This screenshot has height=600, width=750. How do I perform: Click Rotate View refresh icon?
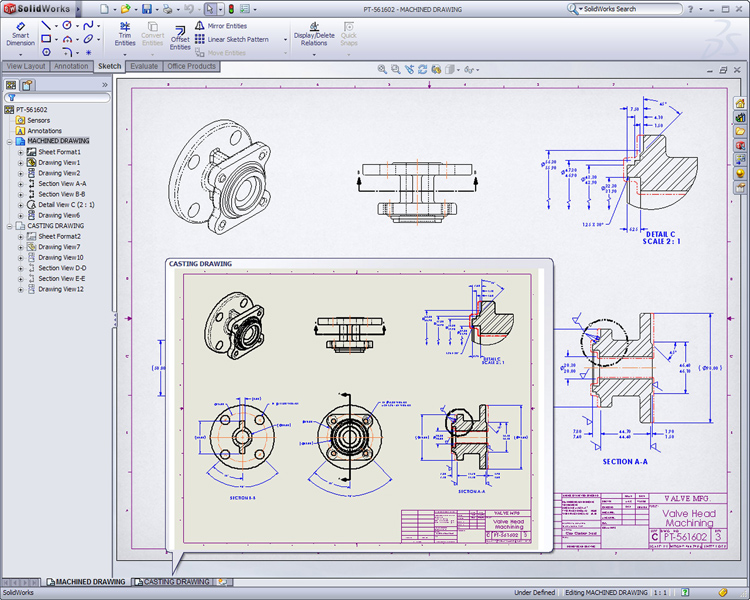(422, 69)
